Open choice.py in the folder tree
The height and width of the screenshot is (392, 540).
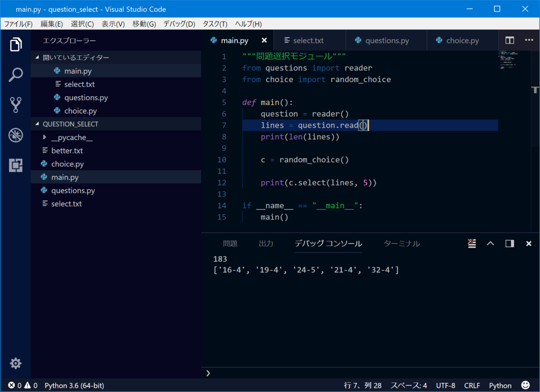[x=116, y=164]
